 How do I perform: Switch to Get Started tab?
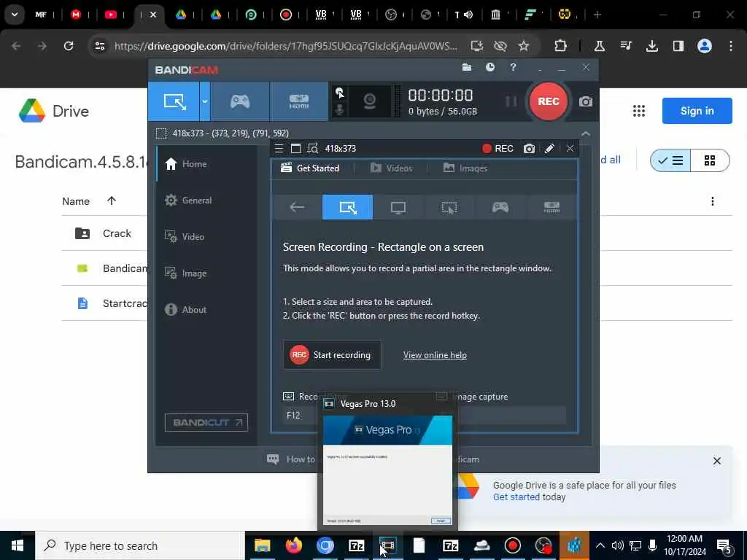click(x=310, y=168)
